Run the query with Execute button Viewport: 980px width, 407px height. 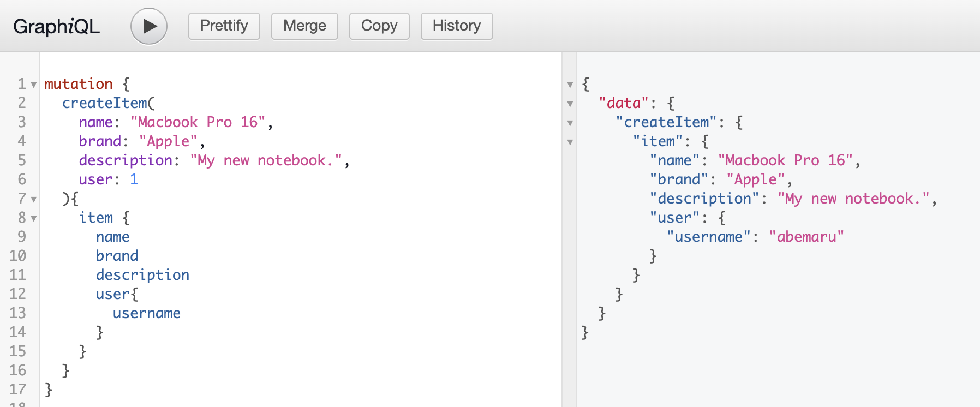(148, 26)
